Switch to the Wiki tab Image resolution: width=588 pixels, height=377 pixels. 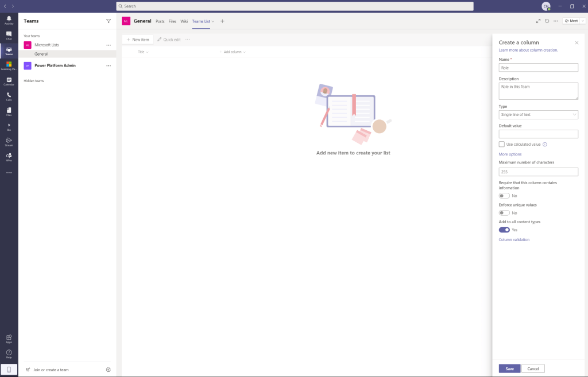(184, 21)
